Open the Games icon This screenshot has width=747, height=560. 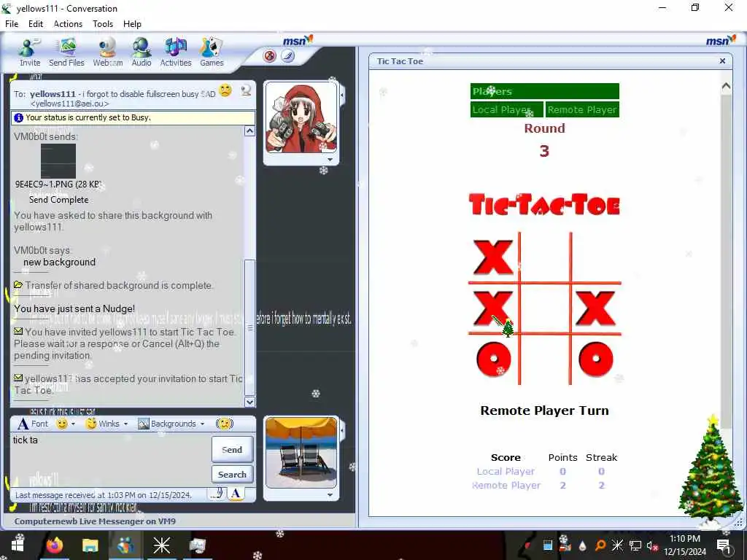coord(212,52)
